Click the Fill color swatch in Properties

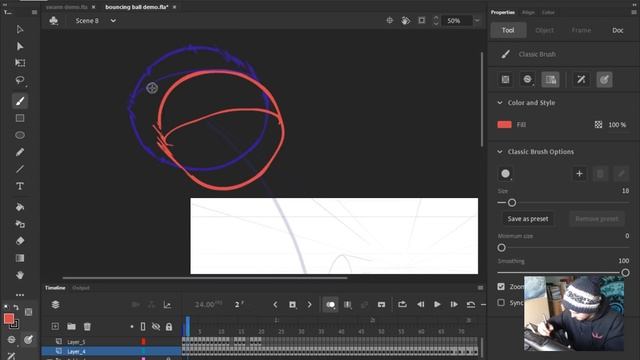pos(504,125)
